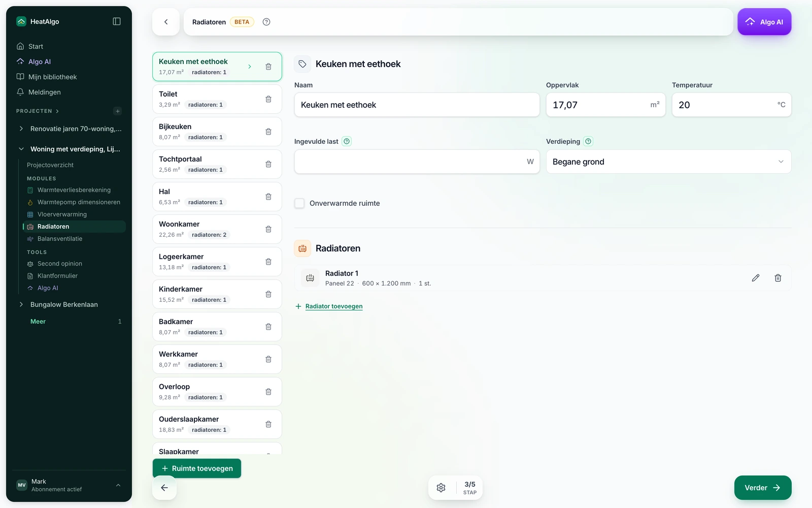
Task: Click the Temperatuur field showing 20
Action: tap(731, 105)
